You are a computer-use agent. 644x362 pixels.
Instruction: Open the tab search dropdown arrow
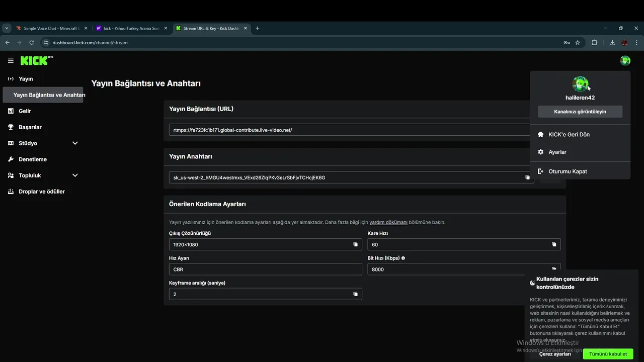click(x=7, y=29)
